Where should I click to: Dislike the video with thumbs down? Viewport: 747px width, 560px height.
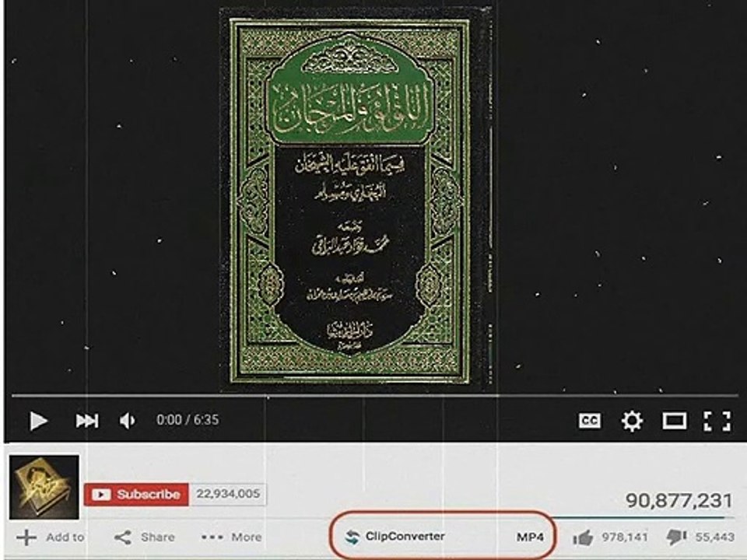pyautogui.click(x=701, y=537)
